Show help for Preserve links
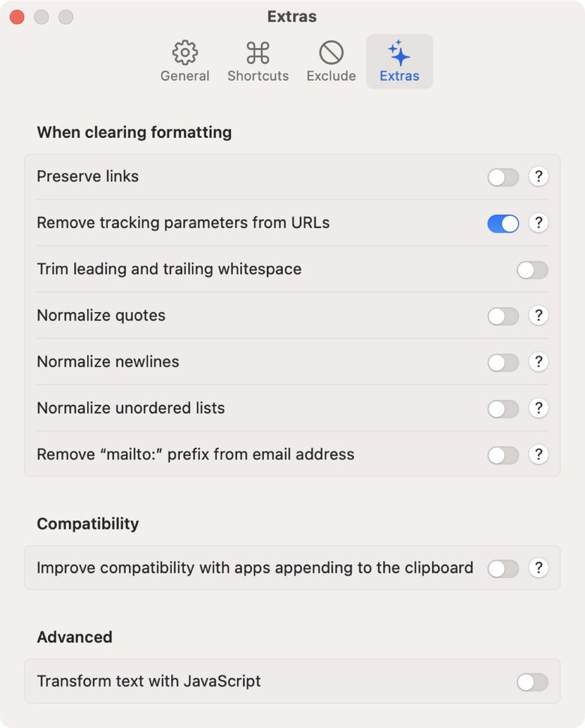 pyautogui.click(x=538, y=176)
